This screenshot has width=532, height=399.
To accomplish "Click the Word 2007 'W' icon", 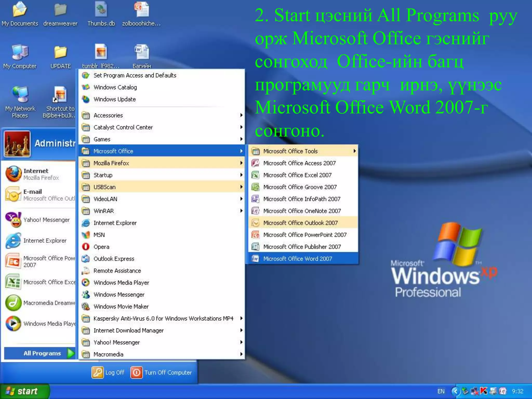I will (256, 259).
